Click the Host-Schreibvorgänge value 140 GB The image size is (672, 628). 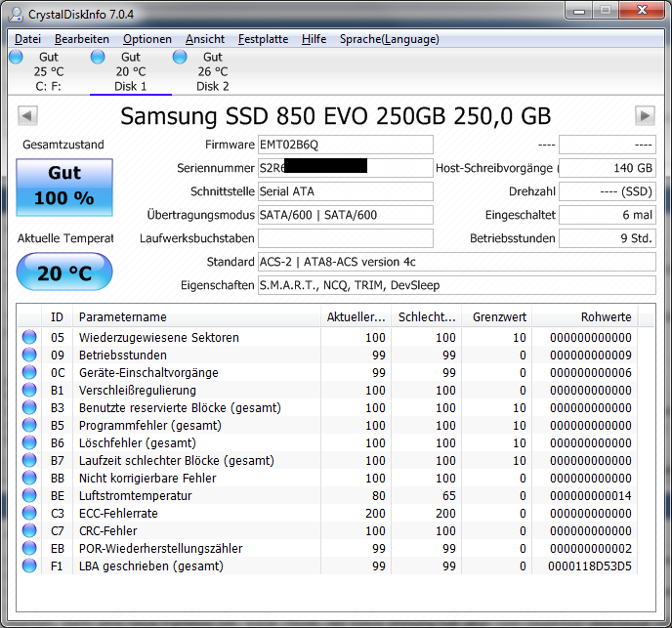click(x=608, y=168)
